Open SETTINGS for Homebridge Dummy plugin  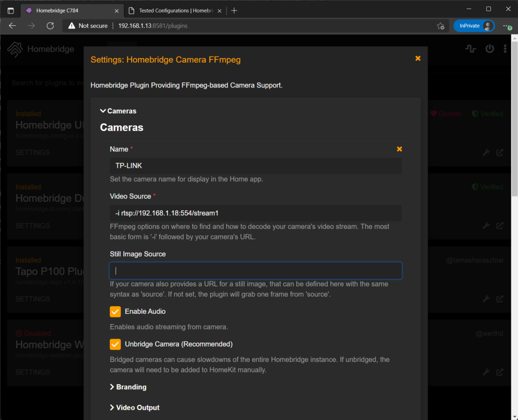33,226
